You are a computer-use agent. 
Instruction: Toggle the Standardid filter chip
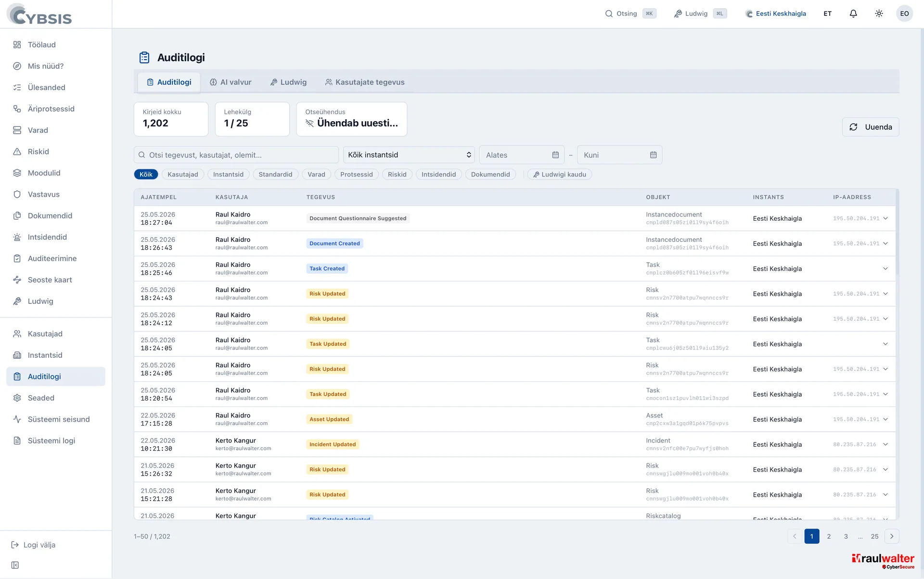275,175
